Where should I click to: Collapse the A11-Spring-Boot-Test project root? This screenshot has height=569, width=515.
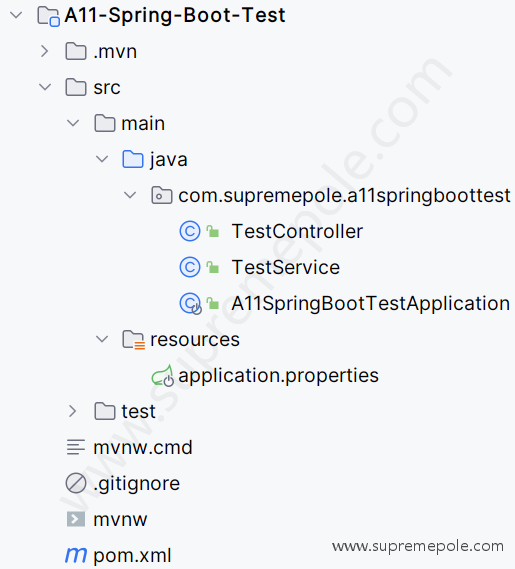tap(16, 15)
